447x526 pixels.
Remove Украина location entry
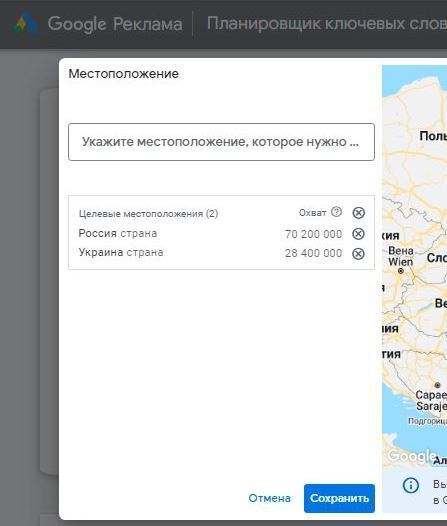coord(358,254)
